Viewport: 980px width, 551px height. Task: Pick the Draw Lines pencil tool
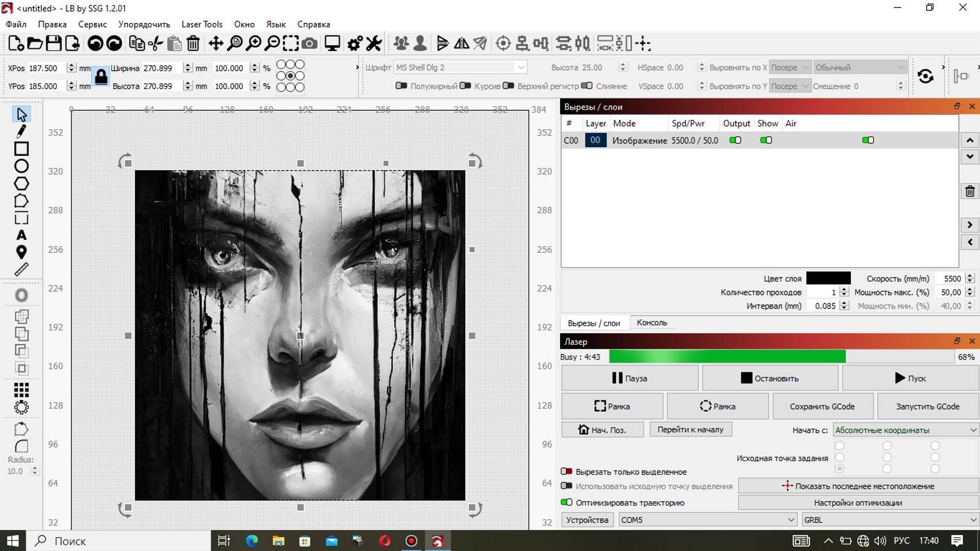point(21,132)
